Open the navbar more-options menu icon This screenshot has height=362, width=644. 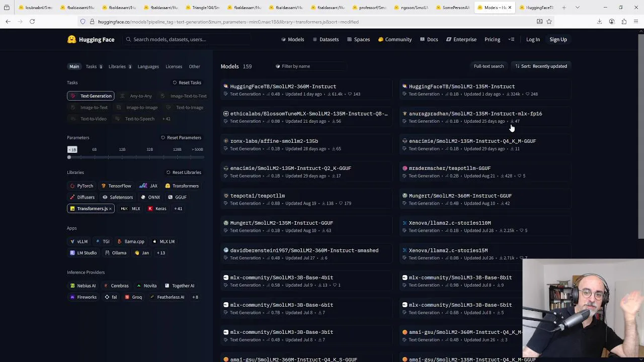(x=511, y=39)
